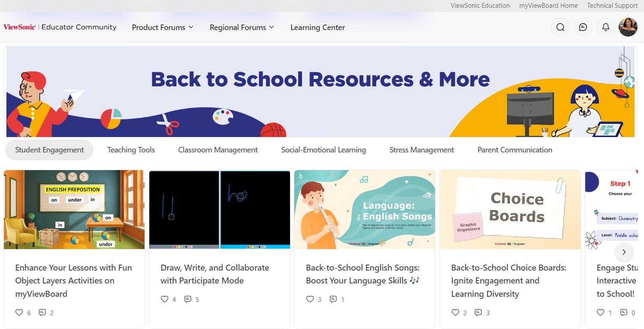Open the English Preposition classroom thumbnail
This screenshot has width=644, height=329.
[x=74, y=210]
